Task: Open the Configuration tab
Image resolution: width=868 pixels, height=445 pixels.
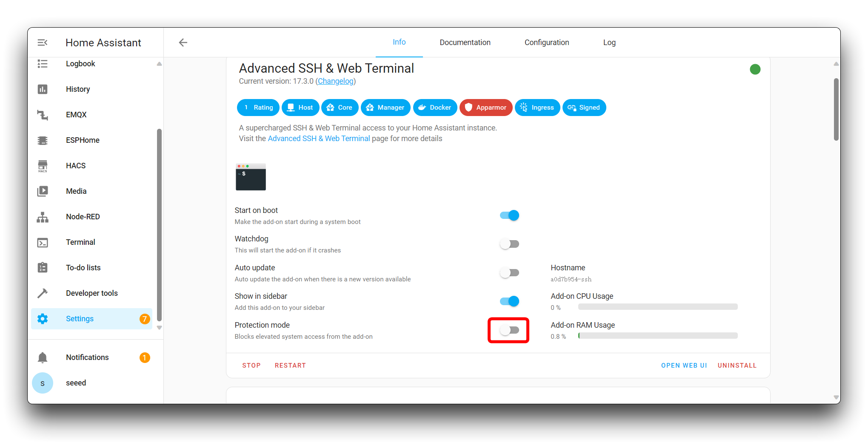Action: point(547,43)
